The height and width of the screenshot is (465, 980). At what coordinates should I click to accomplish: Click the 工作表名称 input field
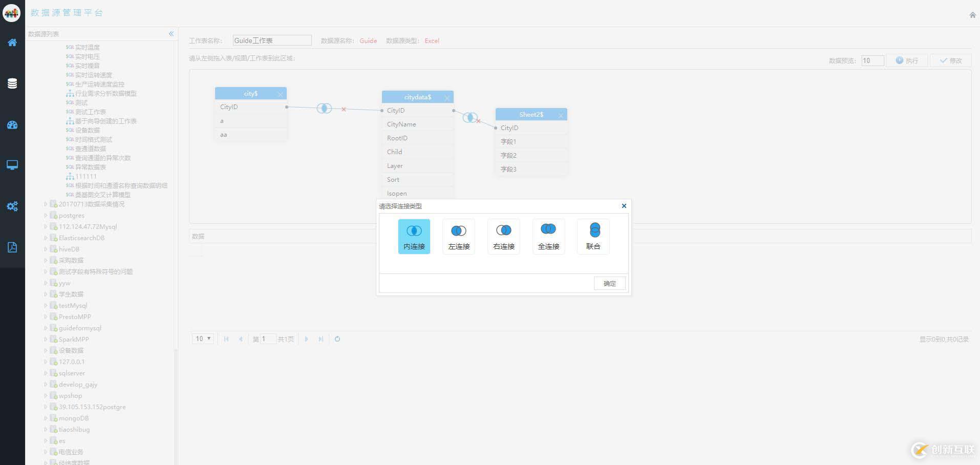click(x=272, y=40)
